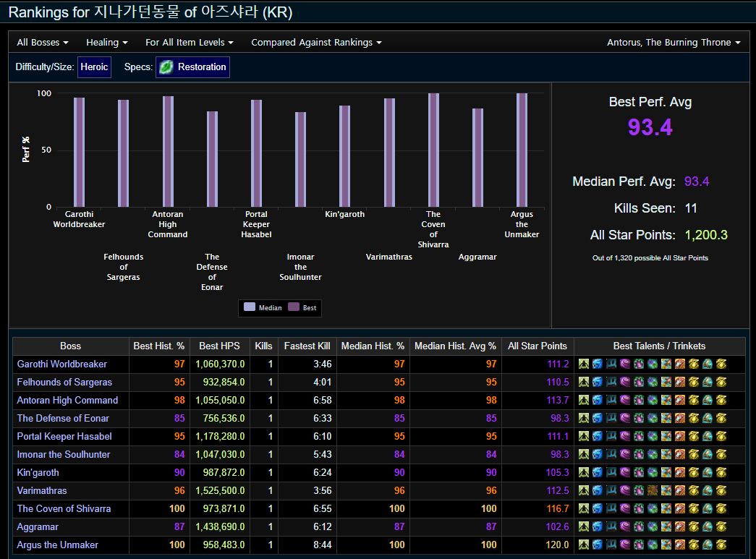The image size is (756, 559).
Task: Click reddish sixth talent icon in Varimathras row
Action: click(x=653, y=490)
